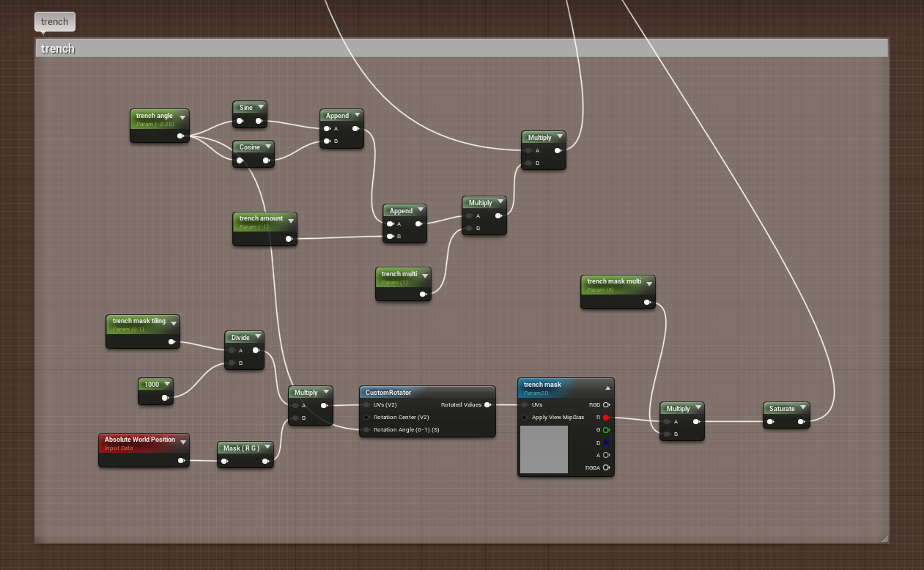Click the Cosine node output pin
The height and width of the screenshot is (570, 924).
(x=267, y=160)
